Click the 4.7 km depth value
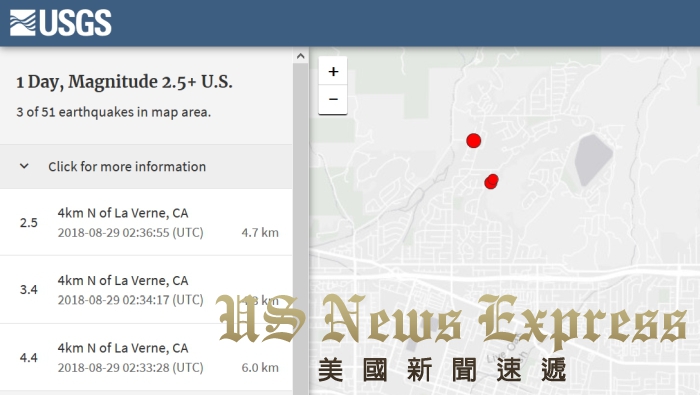Image resolution: width=700 pixels, height=395 pixels. coord(260,233)
